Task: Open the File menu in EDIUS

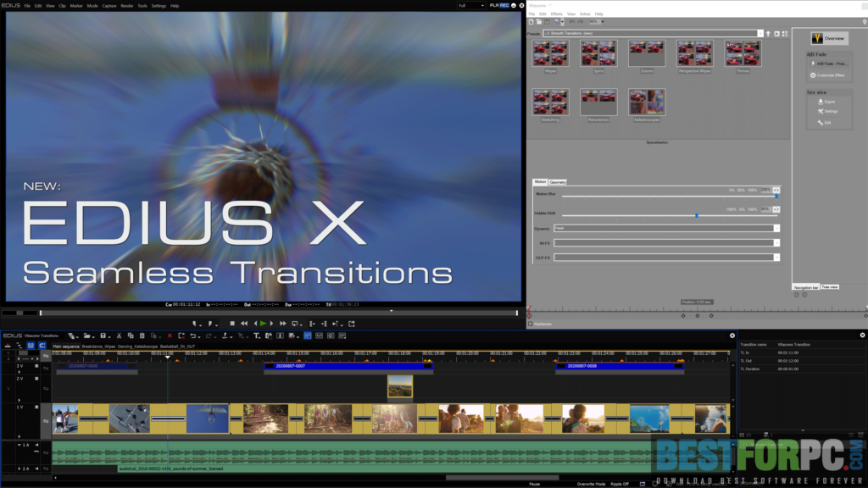Action: point(27,6)
